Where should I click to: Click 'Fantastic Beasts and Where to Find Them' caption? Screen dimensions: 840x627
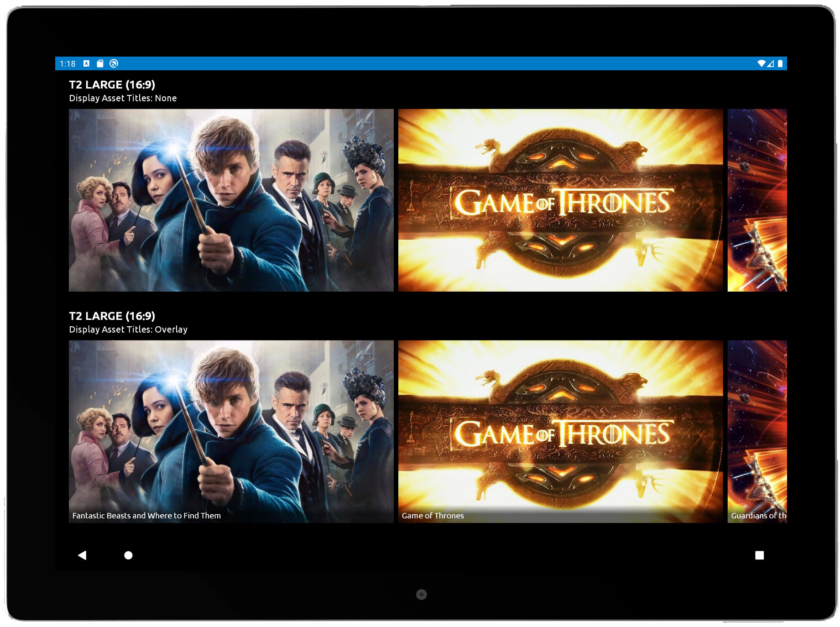146,515
